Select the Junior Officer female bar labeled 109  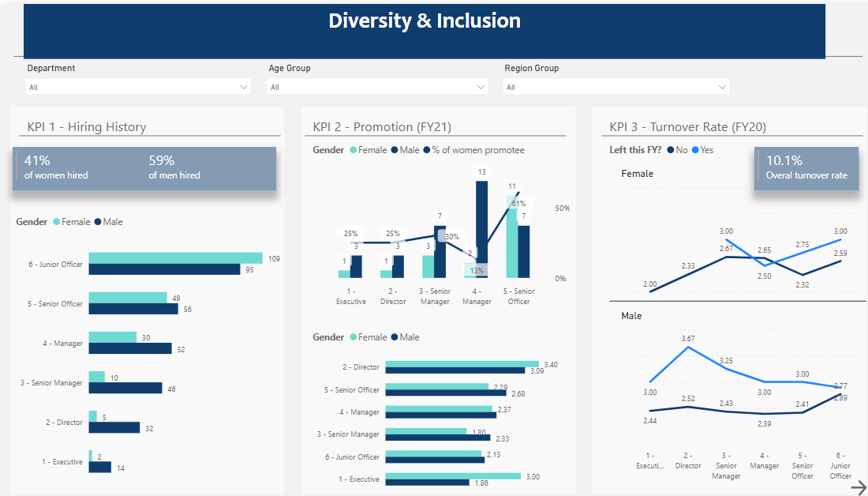click(175, 258)
